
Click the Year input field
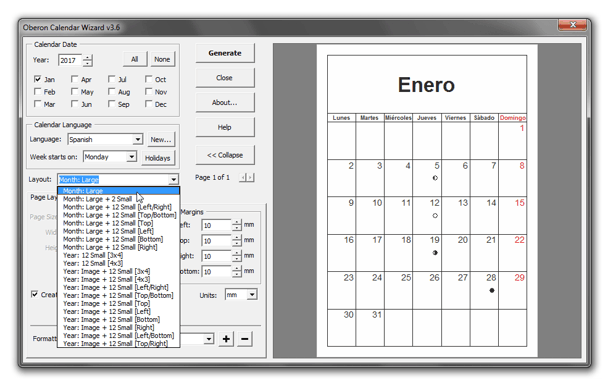click(x=70, y=60)
